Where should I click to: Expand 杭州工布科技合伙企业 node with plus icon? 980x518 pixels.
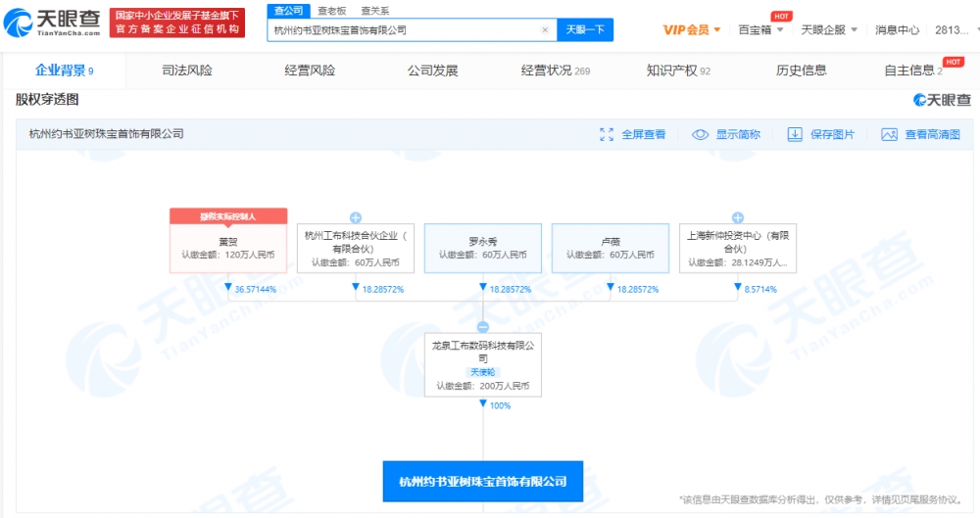click(356, 217)
